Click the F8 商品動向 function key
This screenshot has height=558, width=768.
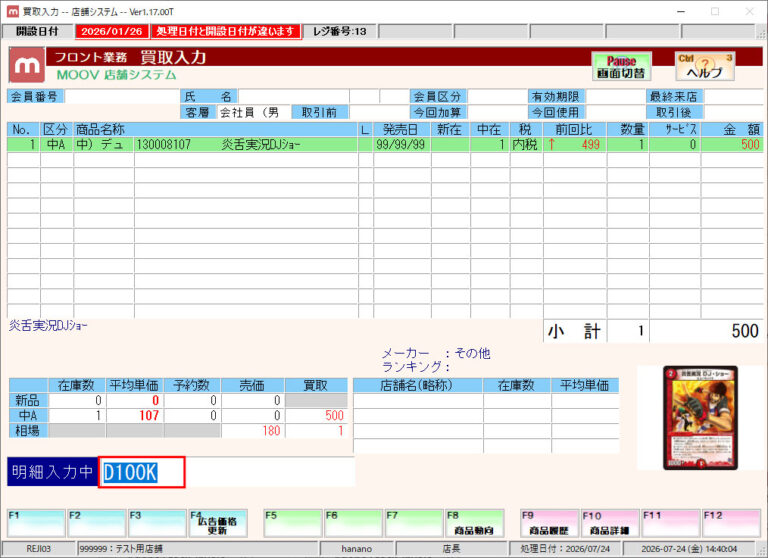pos(475,523)
